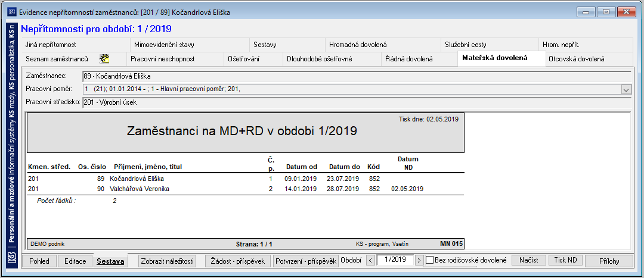Switch to Hrom. nepřít. tab
This screenshot has height=278, width=644.
tap(586, 45)
